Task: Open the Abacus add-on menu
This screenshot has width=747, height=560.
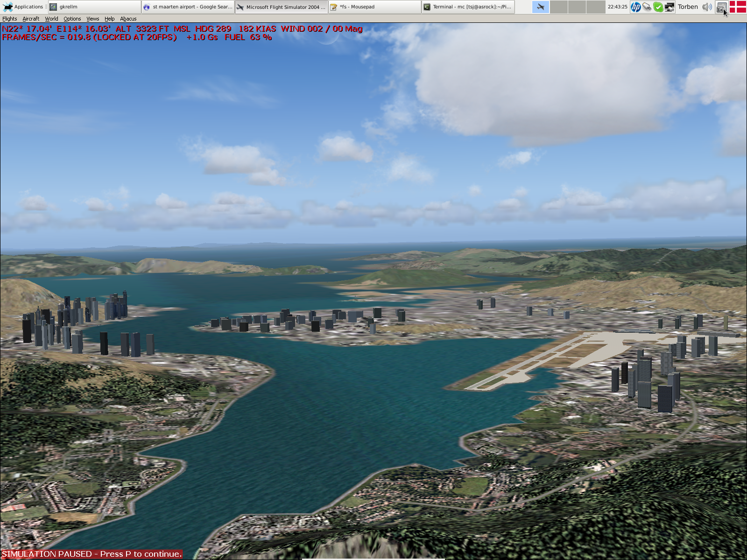Action: click(128, 19)
